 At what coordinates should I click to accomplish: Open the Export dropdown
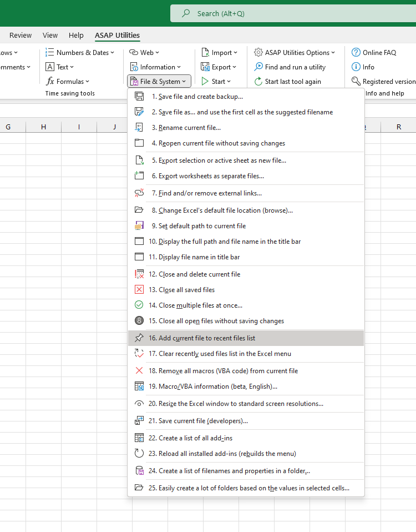219,67
